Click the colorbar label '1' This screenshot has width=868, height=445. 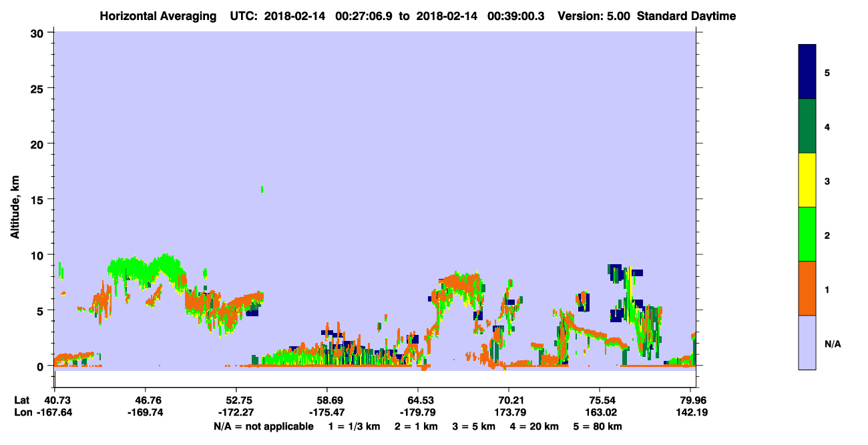[827, 289]
